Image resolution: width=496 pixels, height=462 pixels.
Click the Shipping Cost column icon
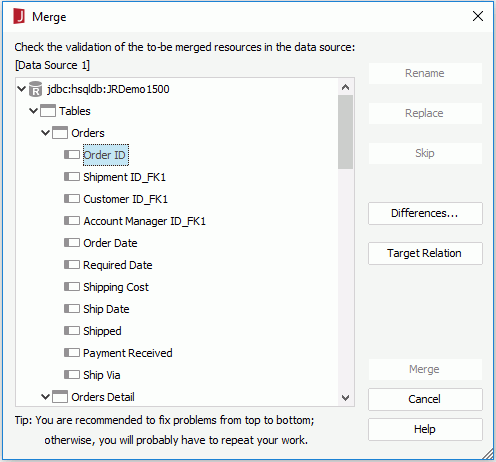coord(72,287)
